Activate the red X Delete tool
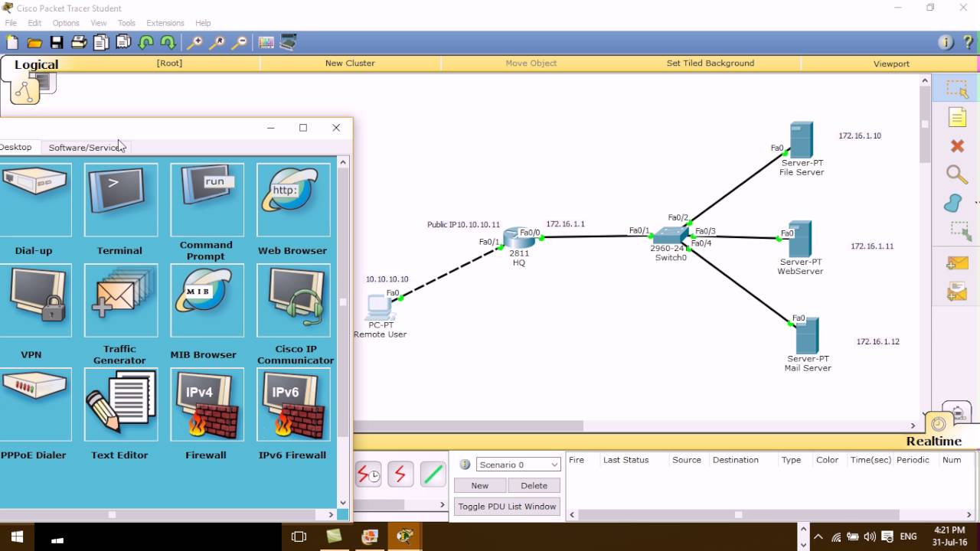The height and width of the screenshot is (551, 980). click(957, 145)
